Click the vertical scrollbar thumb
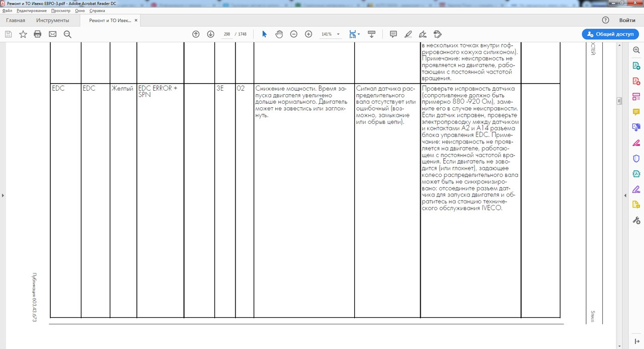Viewport: 644px width, 349px height. [619, 101]
